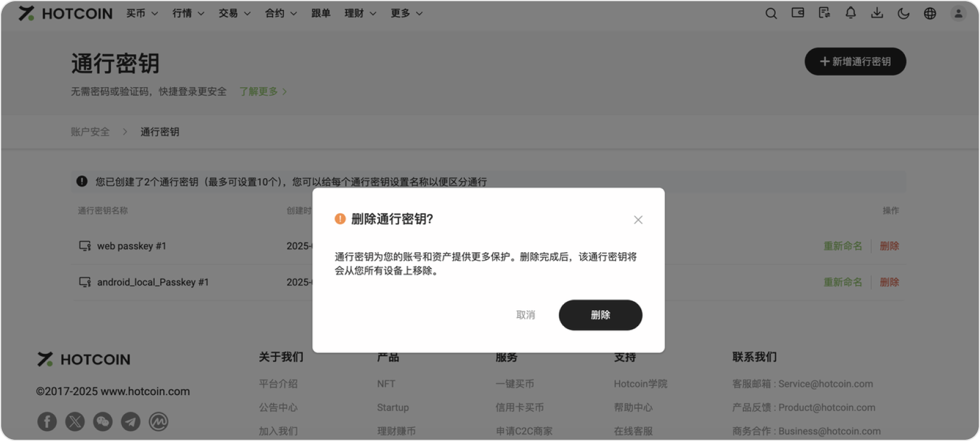Go to 账户安全 breadcrumb
This screenshot has width=980, height=441.
pos(90,132)
